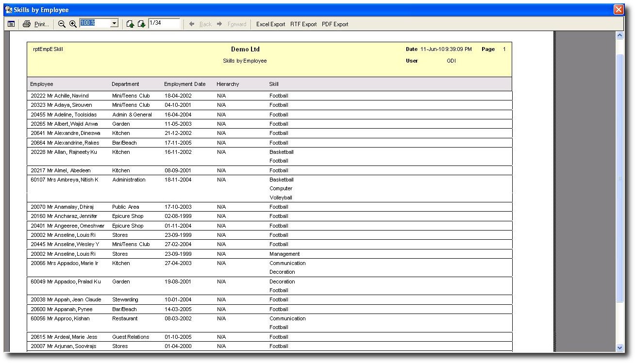
Task: Zoom out with the minus magnifier
Action: point(62,24)
